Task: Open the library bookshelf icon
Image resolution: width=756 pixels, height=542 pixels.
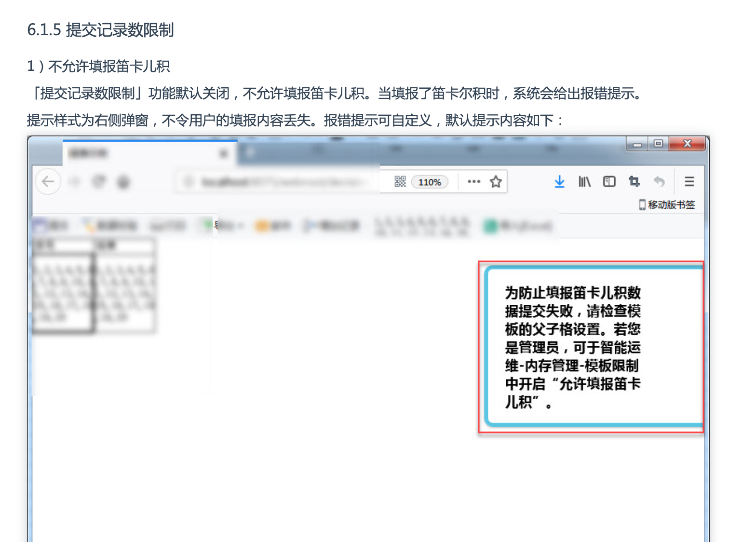Action: point(584,182)
